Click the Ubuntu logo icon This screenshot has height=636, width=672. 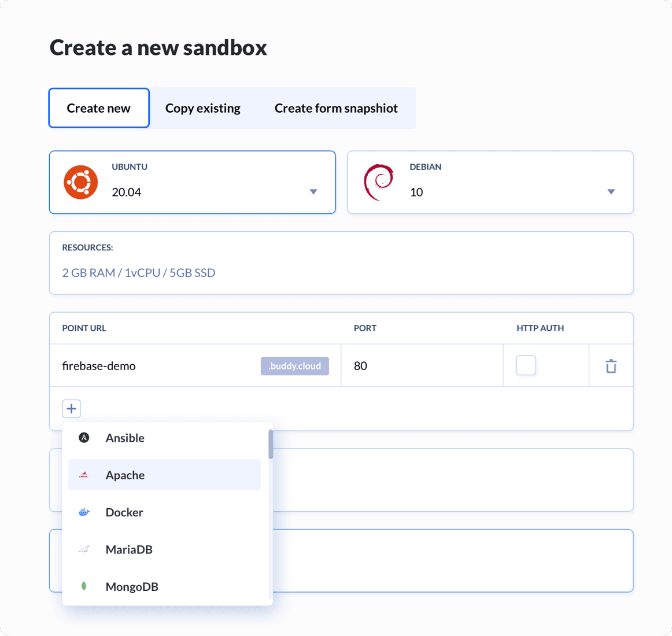(81, 182)
